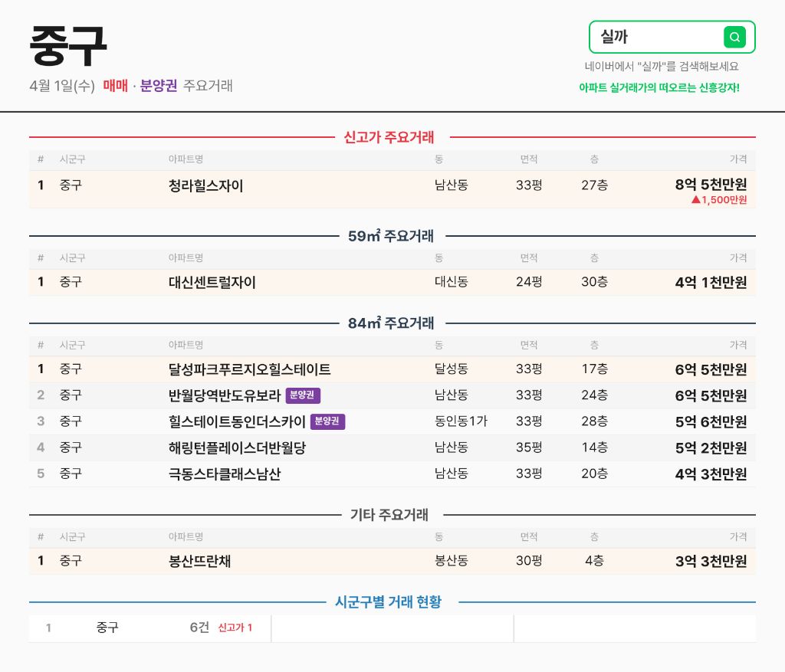Viewport: 785px width, 672px height.
Task: Click the 시군구별 거래 현황 section heading
Action: click(x=388, y=602)
